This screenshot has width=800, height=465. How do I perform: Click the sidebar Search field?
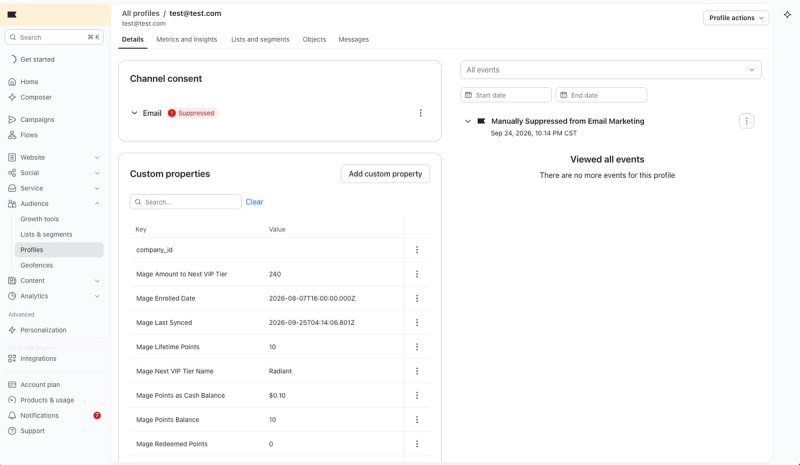(x=54, y=37)
